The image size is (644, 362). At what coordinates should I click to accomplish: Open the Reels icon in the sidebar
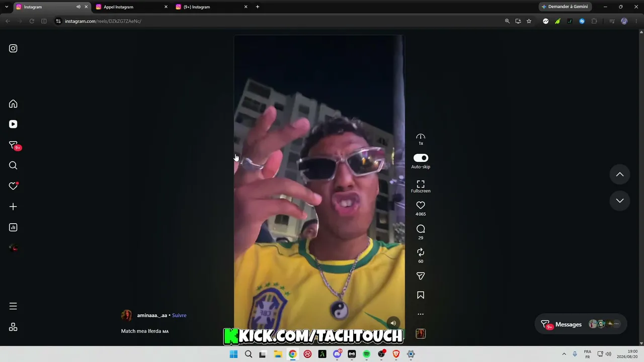pos(13,124)
